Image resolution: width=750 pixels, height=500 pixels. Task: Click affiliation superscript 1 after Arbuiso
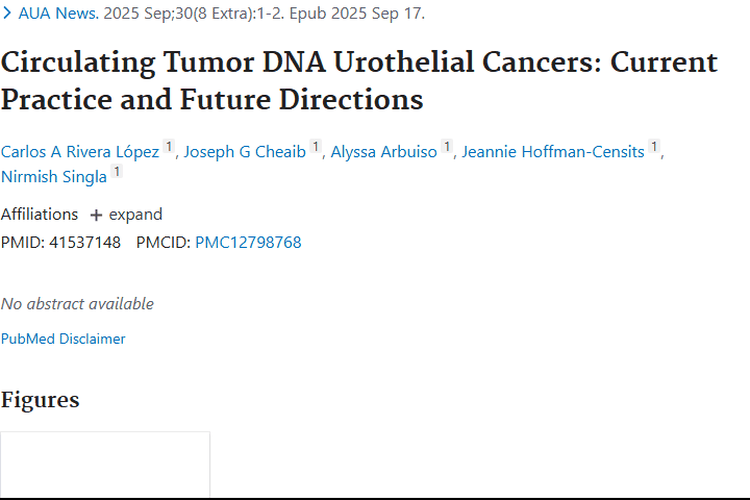447,148
